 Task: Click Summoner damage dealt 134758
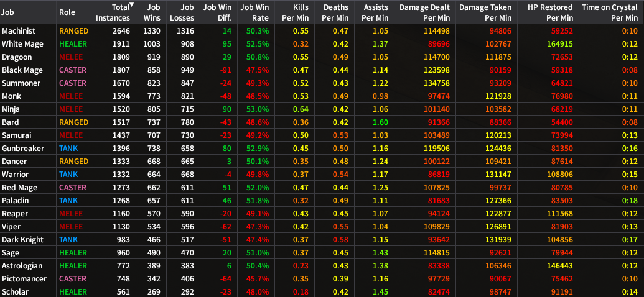pyautogui.click(x=438, y=83)
